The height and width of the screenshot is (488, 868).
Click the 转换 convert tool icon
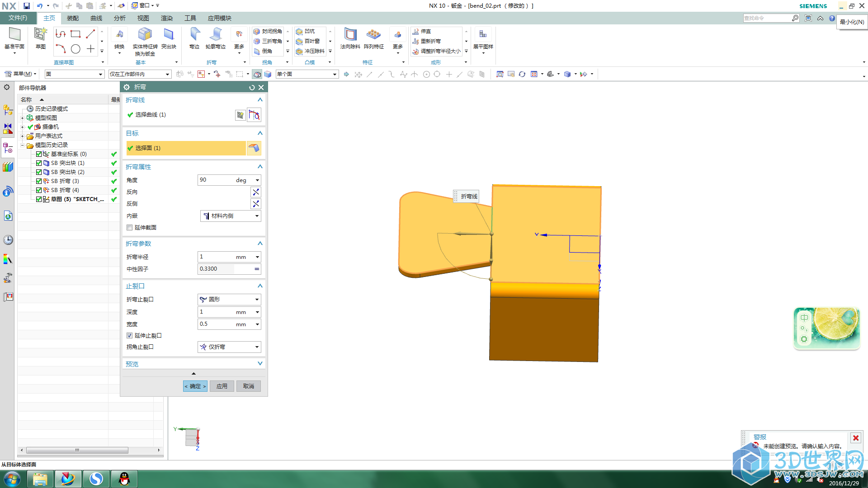pos(119,34)
